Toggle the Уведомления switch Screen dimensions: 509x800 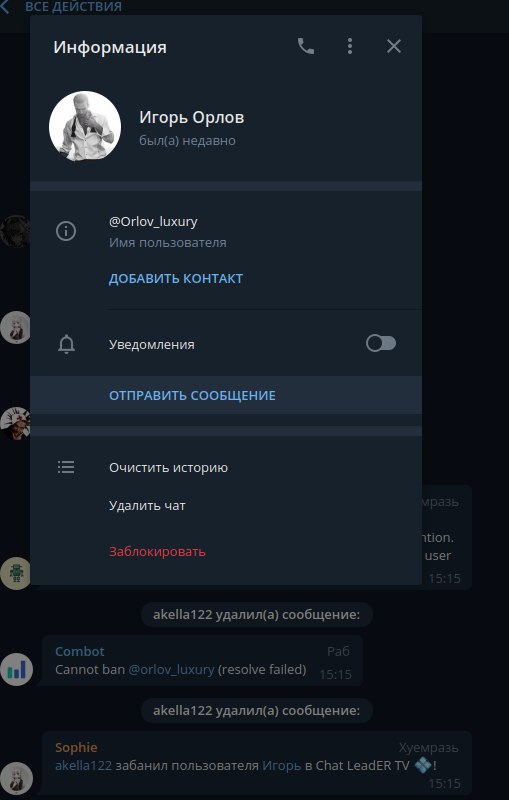pos(380,343)
